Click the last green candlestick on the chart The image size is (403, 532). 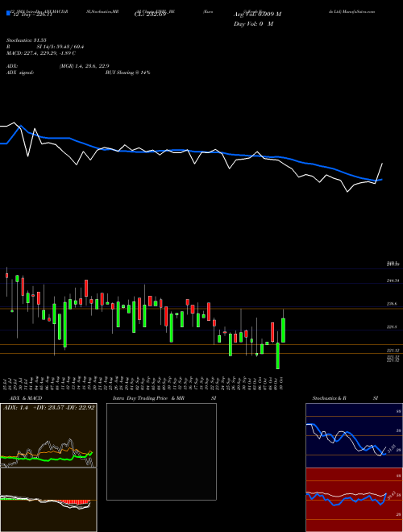283,330
